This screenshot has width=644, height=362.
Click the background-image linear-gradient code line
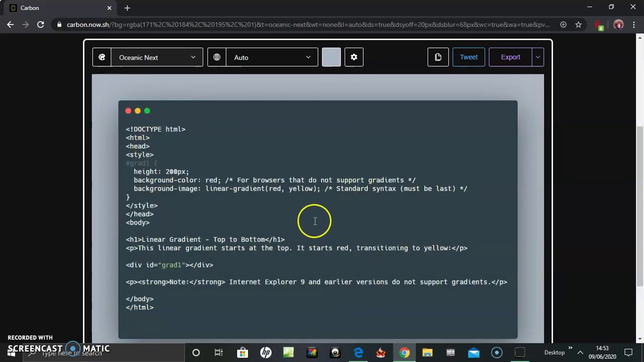click(300, 189)
